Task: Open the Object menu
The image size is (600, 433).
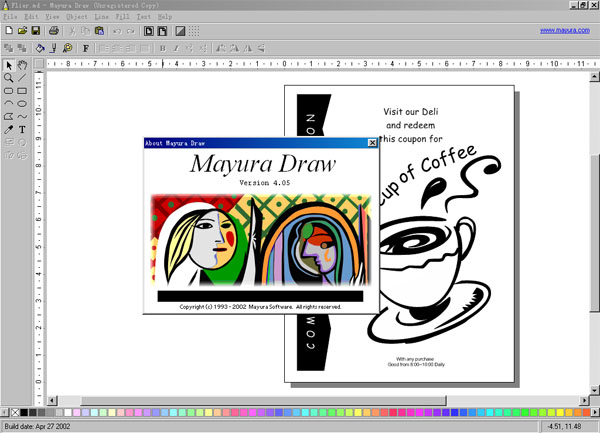Action: [77, 17]
